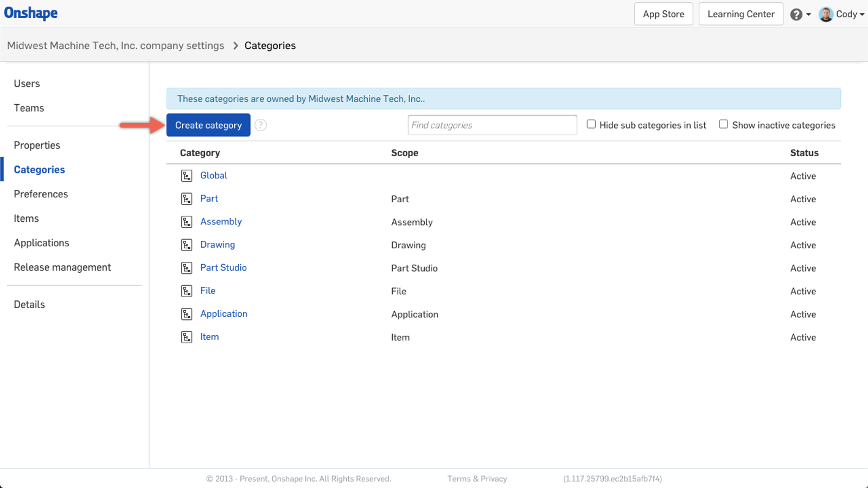The height and width of the screenshot is (488, 868).
Task: Click the help question mark in the top bar
Action: (795, 14)
